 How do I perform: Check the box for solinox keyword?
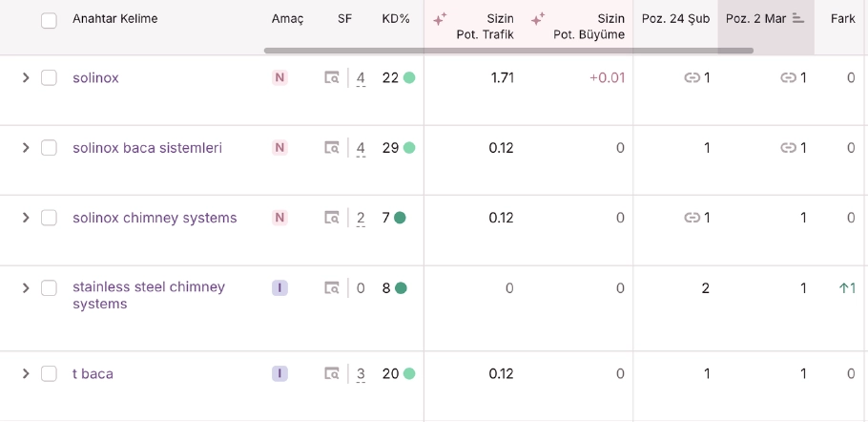(x=49, y=78)
